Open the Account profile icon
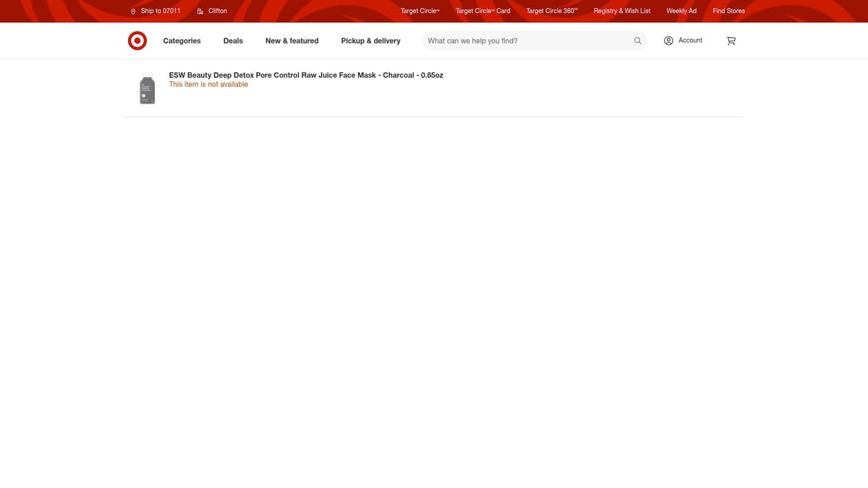 pyautogui.click(x=668, y=40)
